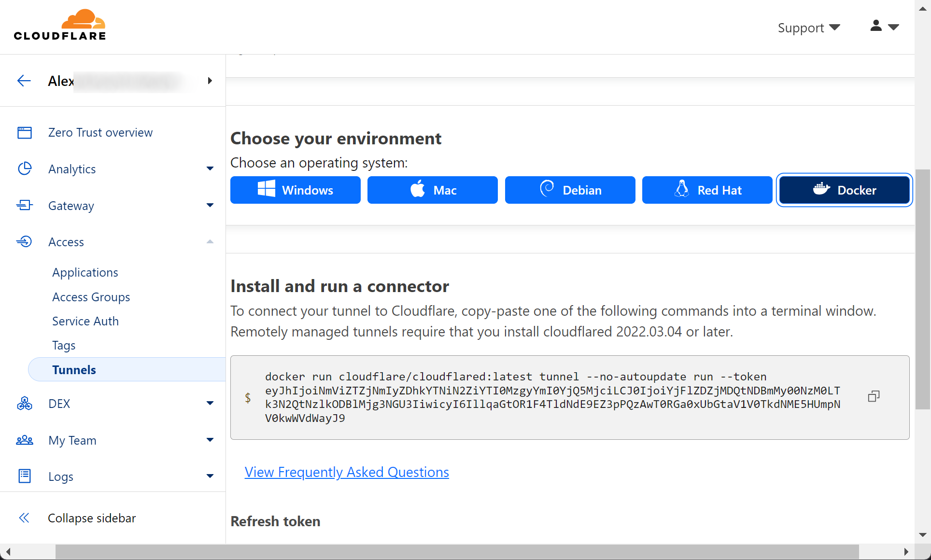Click the scroll-left arrow of horizontal scrollbar
This screenshot has height=560, width=931.
click(8, 552)
